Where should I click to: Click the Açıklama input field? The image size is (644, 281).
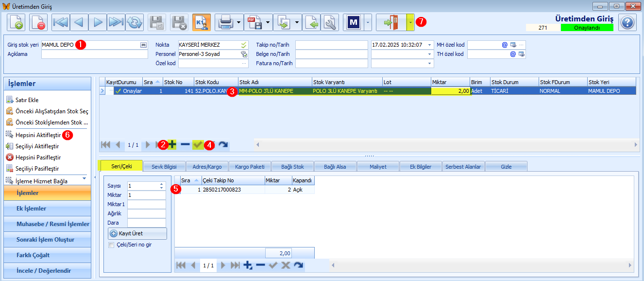tap(94, 54)
